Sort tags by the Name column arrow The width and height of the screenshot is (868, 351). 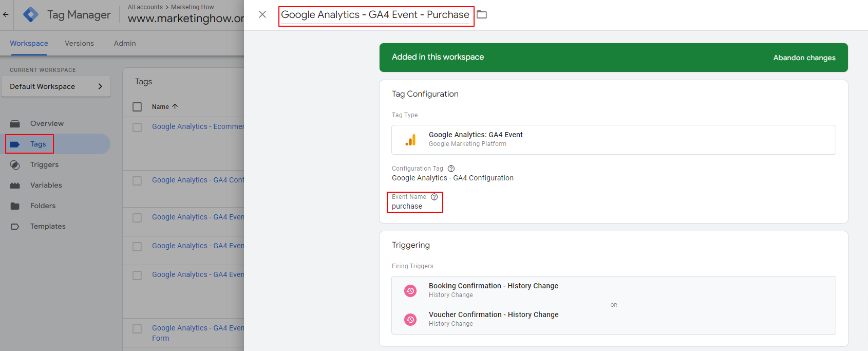(x=175, y=107)
